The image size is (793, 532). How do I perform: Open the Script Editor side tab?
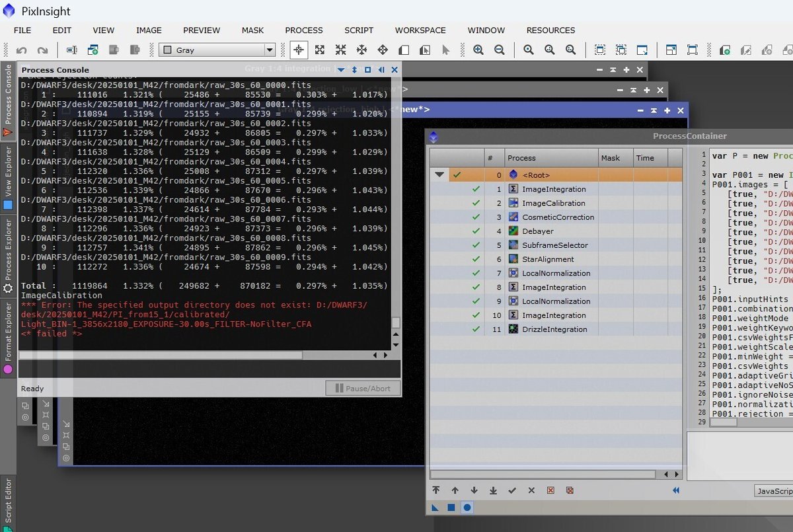coord(8,504)
